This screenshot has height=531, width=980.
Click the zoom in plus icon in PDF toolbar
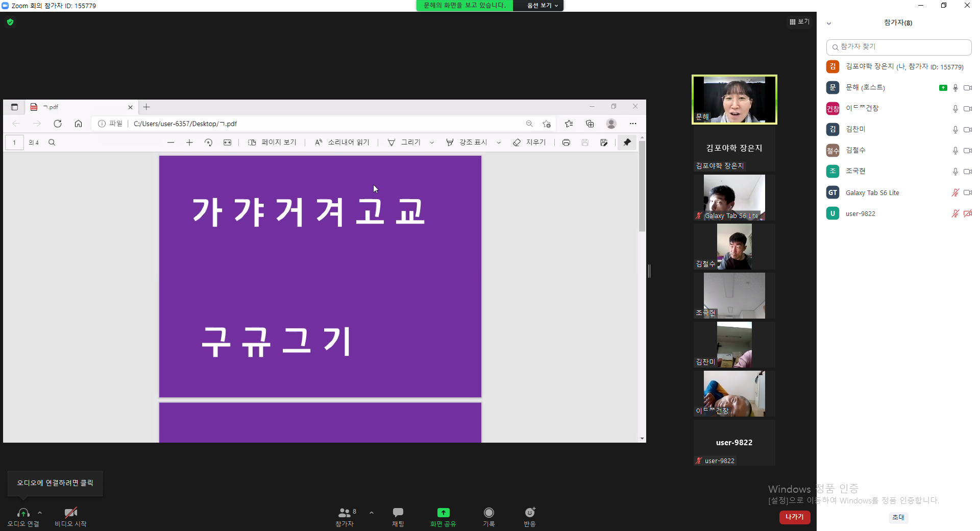point(189,142)
